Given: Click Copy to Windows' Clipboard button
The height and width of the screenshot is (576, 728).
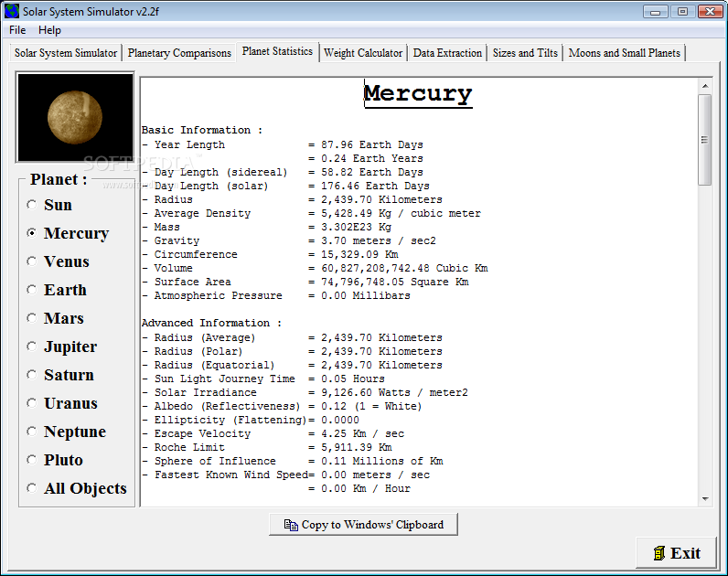Looking at the screenshot, I should 363,525.
